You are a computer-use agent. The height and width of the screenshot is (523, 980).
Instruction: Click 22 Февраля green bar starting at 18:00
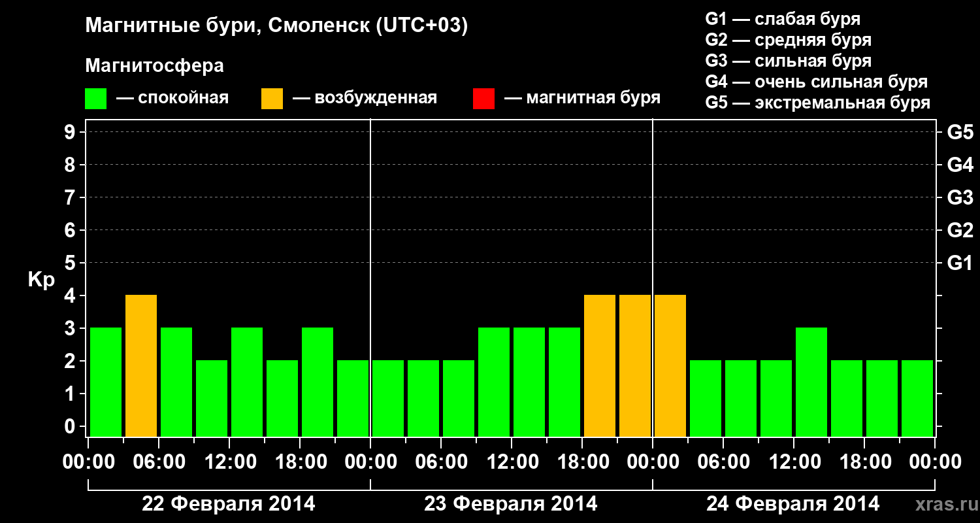click(x=318, y=382)
